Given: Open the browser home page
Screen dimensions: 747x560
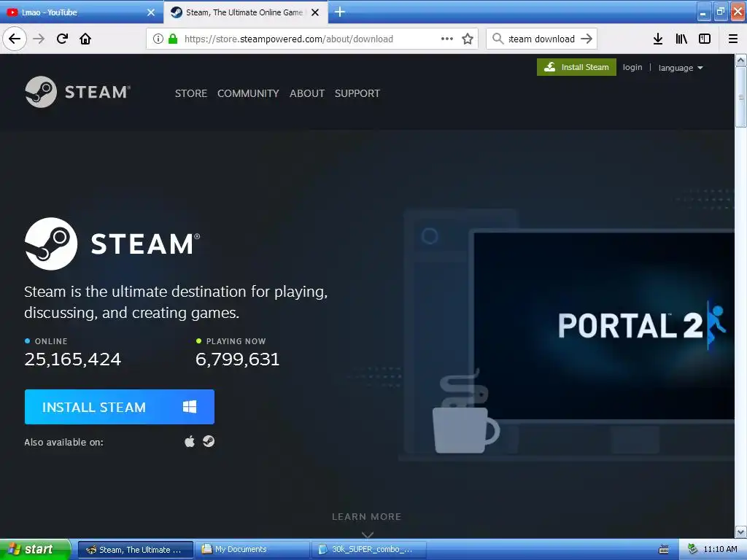Looking at the screenshot, I should tap(85, 39).
